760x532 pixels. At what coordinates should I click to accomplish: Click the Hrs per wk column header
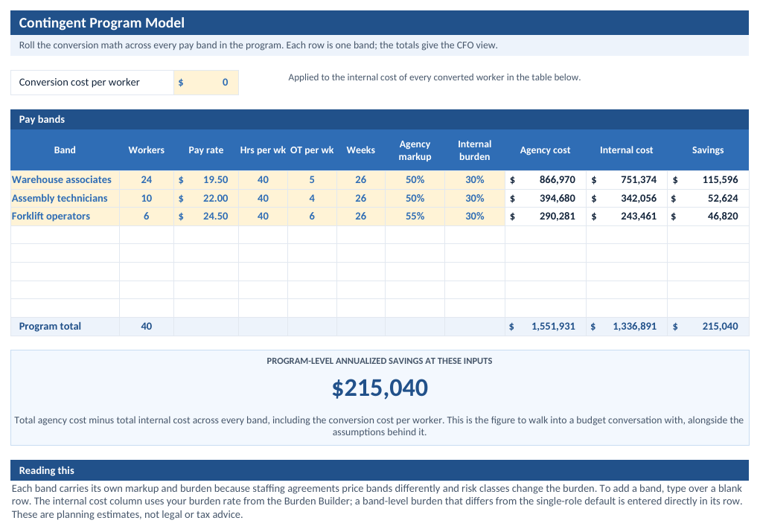point(263,150)
